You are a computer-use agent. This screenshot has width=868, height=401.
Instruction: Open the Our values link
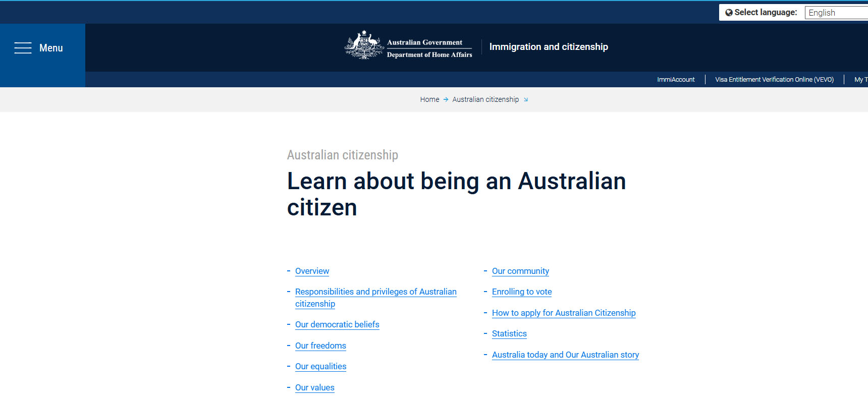(314, 387)
